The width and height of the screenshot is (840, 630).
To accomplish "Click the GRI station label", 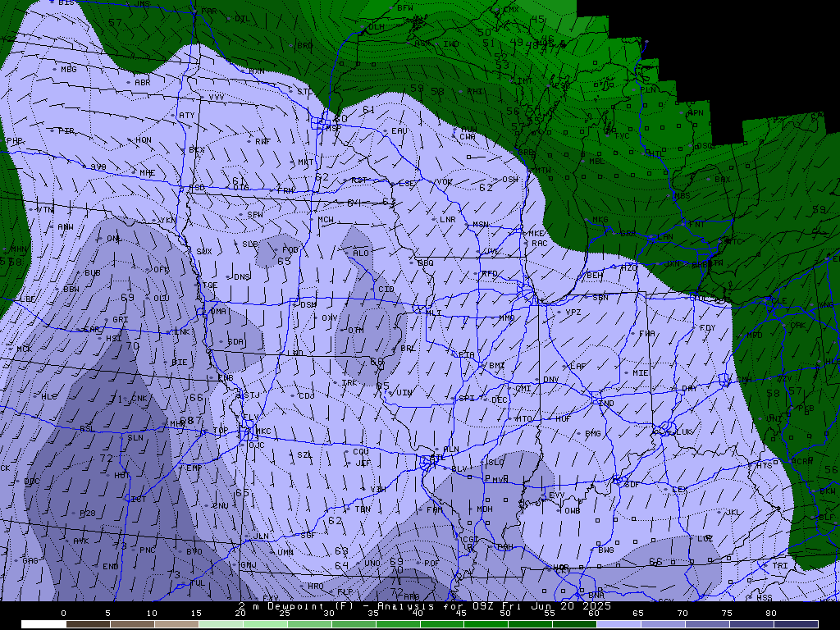I will pos(120,320).
